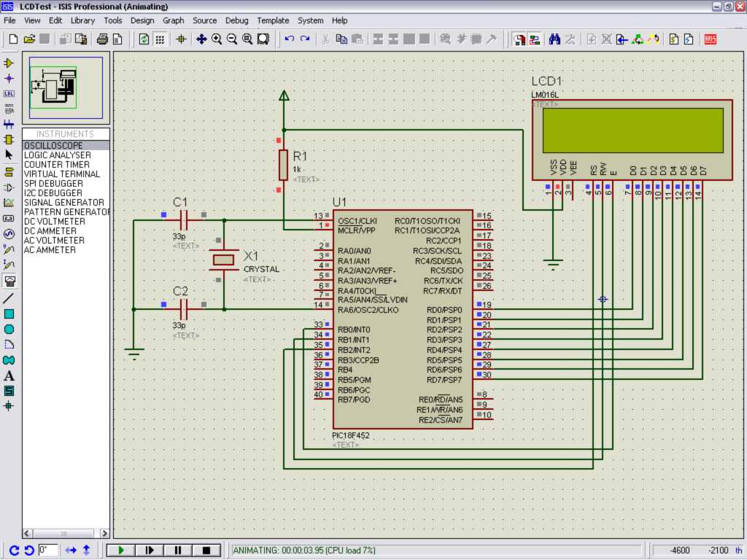Select Wire Label mode
This screenshot has height=560, width=747.
click(x=9, y=94)
